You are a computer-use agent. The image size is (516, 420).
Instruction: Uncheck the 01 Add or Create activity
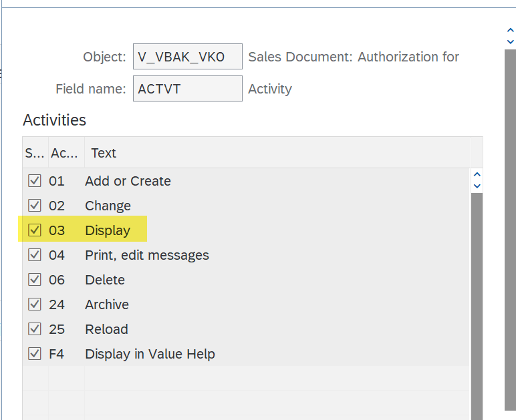(34, 181)
